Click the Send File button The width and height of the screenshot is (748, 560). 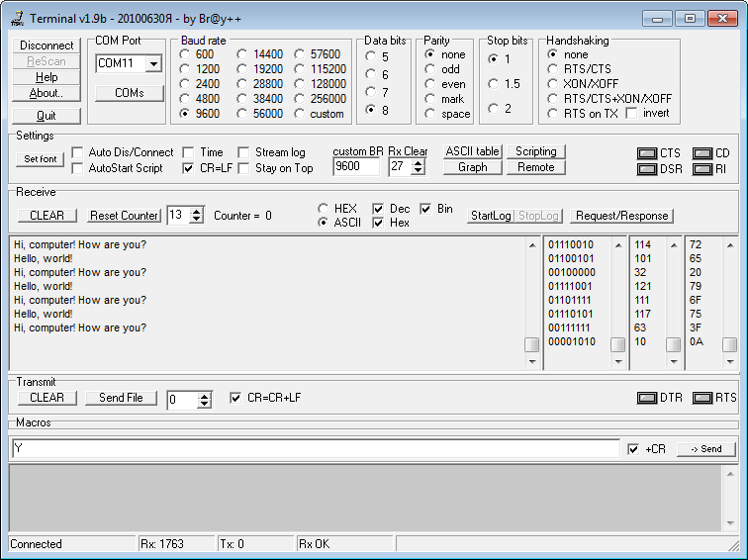(121, 398)
